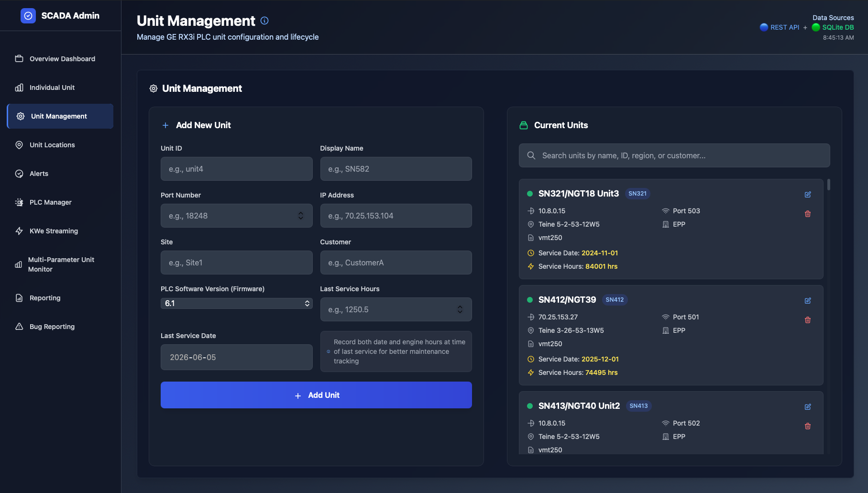Viewport: 868px width, 493px height.
Task: Open the PLC Software Version dropdown
Action: pyautogui.click(x=237, y=304)
